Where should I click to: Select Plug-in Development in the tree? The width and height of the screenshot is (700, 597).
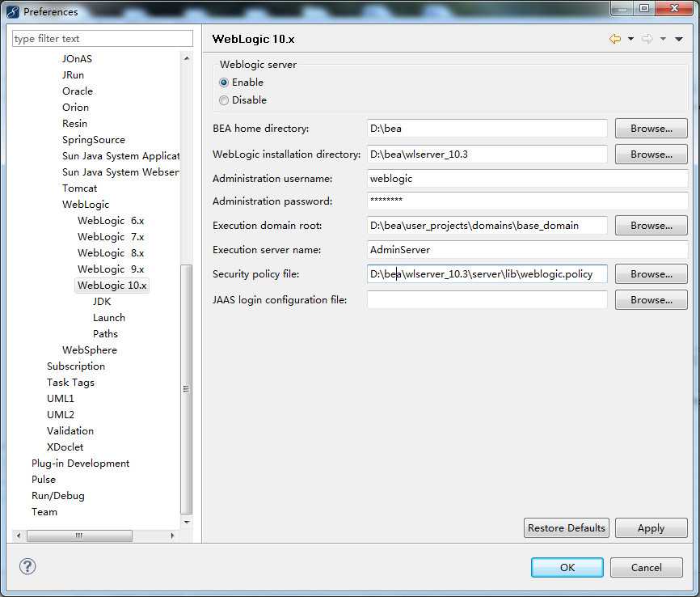click(x=80, y=464)
